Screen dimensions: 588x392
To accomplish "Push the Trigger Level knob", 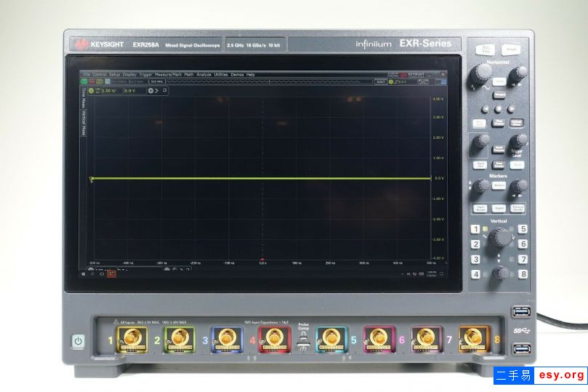I will tap(519, 142).
